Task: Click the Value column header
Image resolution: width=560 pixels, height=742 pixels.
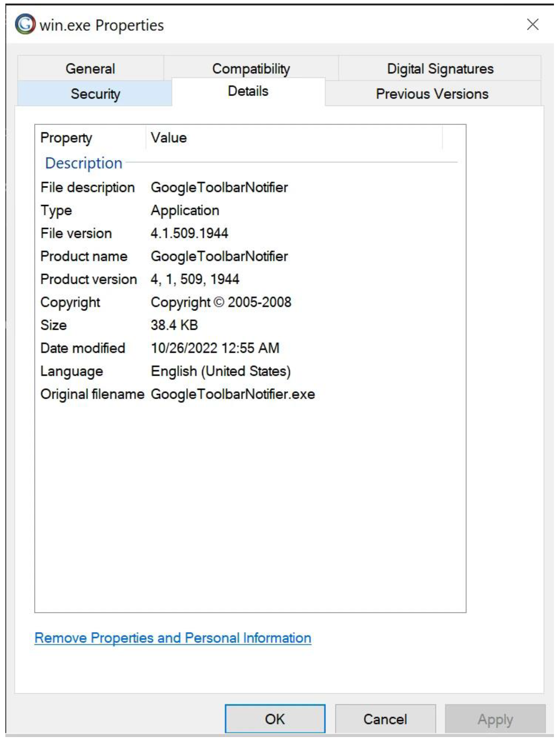Action: click(169, 138)
